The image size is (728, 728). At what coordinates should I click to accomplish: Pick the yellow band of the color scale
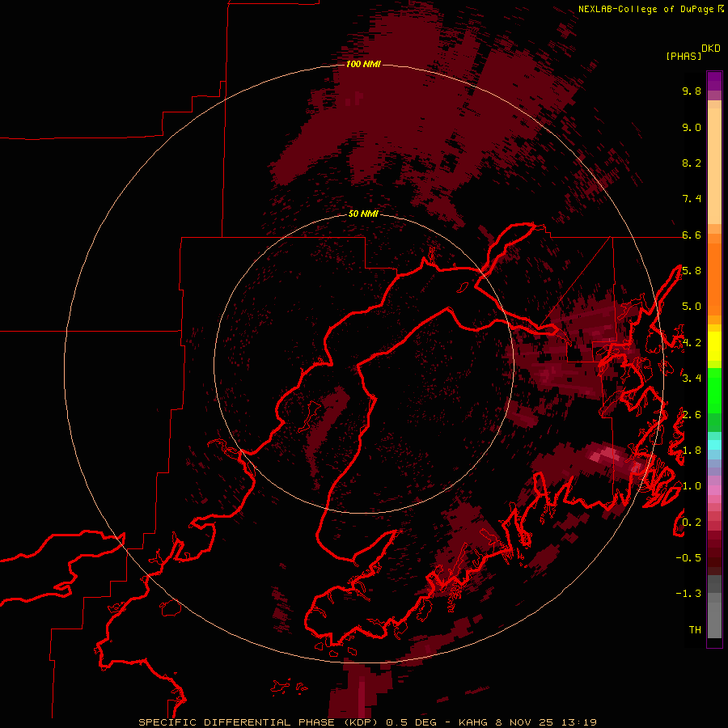tap(714, 346)
